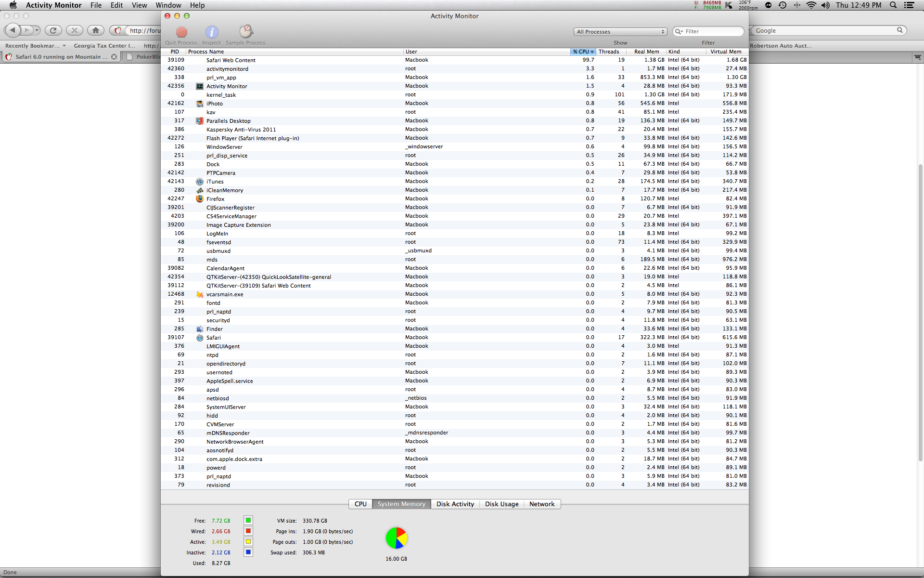Select the iPhoto process icon
The width and height of the screenshot is (924, 578).
[199, 104]
